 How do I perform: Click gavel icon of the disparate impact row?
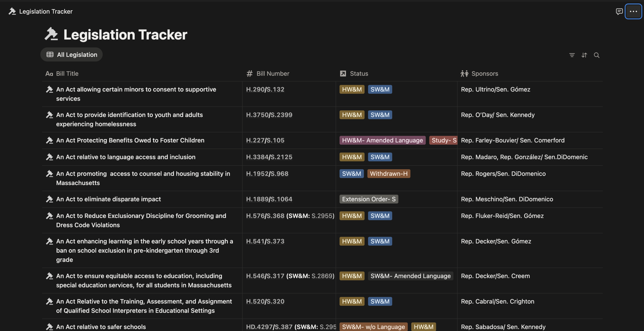point(50,199)
